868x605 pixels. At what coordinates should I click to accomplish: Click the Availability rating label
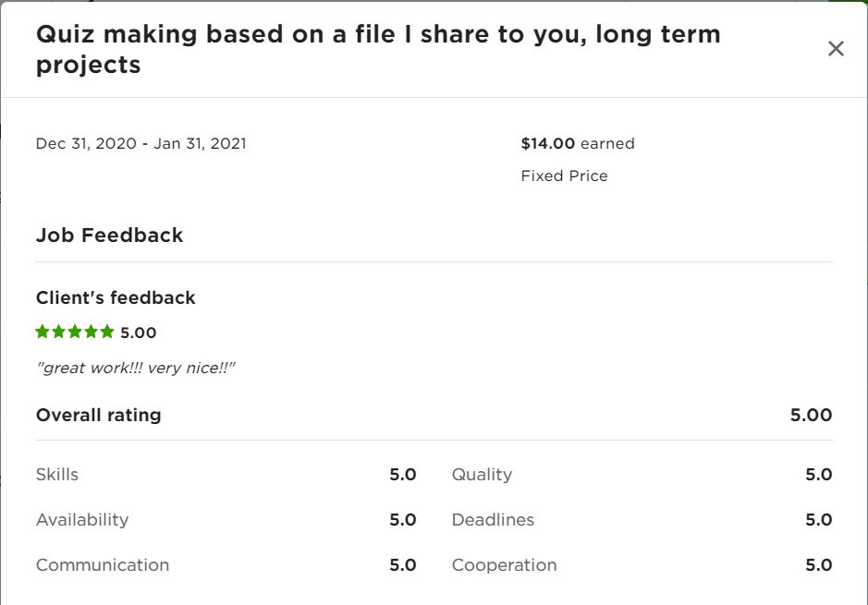click(82, 520)
